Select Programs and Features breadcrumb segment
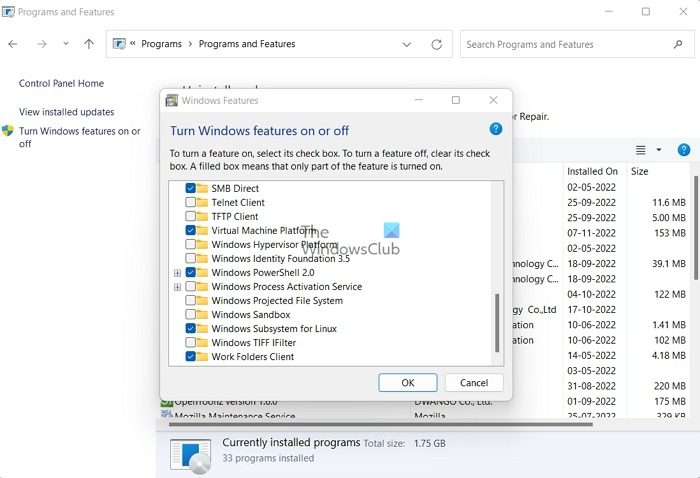 coord(247,44)
